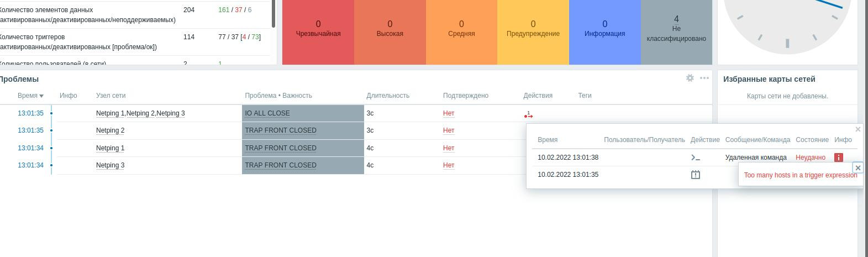Click TRAP FRONT CLOSED for Netping 2
868x257 pixels.
pyautogui.click(x=281, y=130)
